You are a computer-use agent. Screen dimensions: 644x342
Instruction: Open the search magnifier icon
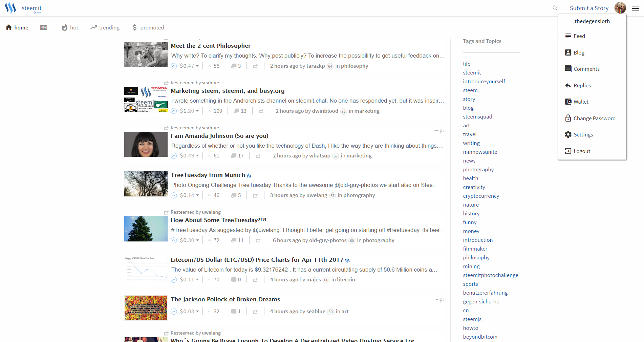coord(555,8)
